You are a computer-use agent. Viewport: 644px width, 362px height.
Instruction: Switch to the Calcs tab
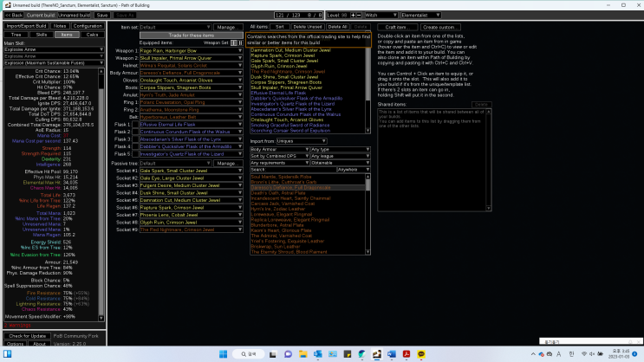pyautogui.click(x=92, y=35)
